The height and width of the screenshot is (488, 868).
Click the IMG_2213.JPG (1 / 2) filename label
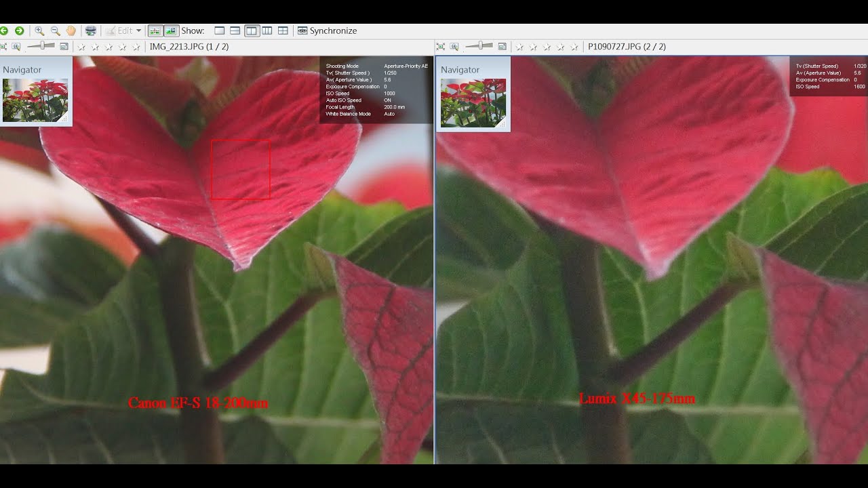coord(189,47)
